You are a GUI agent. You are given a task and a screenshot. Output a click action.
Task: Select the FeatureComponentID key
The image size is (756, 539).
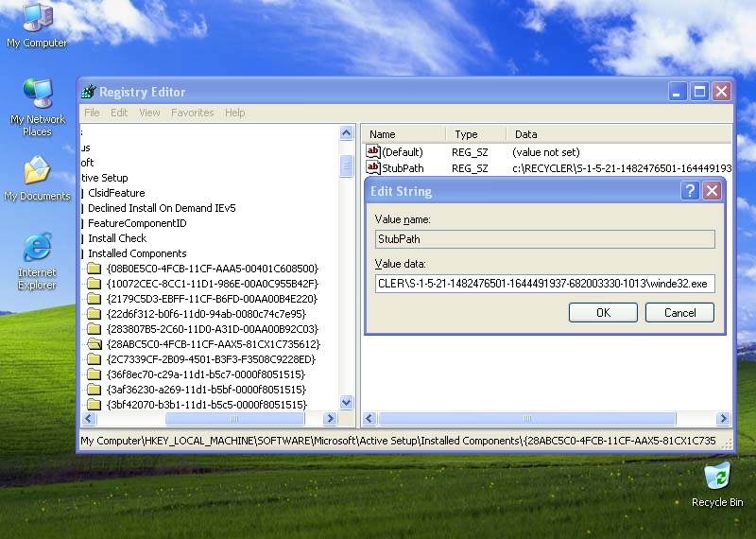[x=137, y=223]
